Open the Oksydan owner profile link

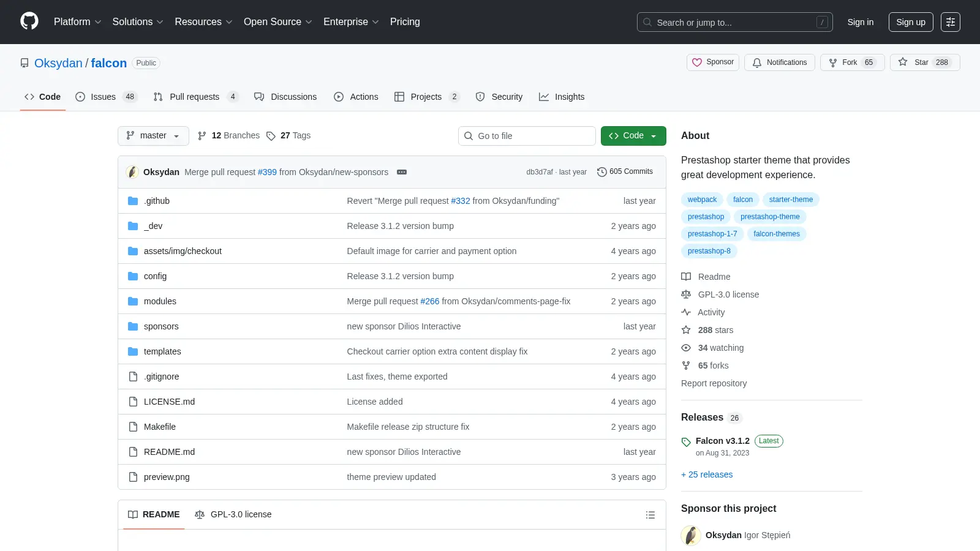pos(58,63)
